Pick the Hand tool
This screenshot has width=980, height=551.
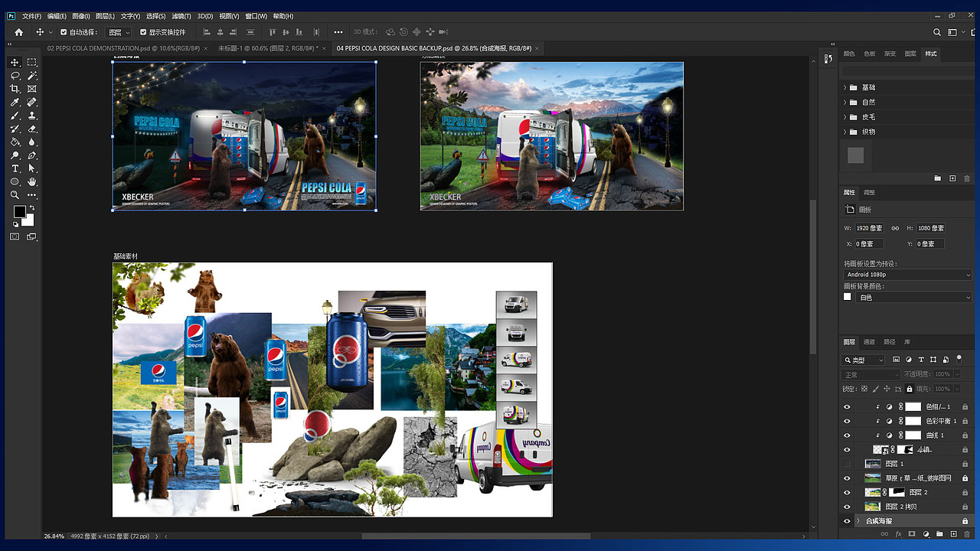tap(31, 181)
